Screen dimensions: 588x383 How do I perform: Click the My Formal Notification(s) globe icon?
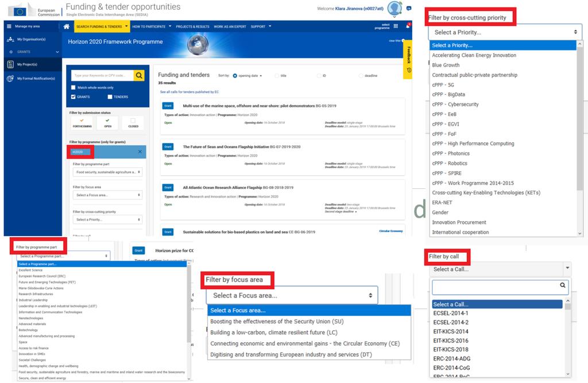(x=10, y=79)
